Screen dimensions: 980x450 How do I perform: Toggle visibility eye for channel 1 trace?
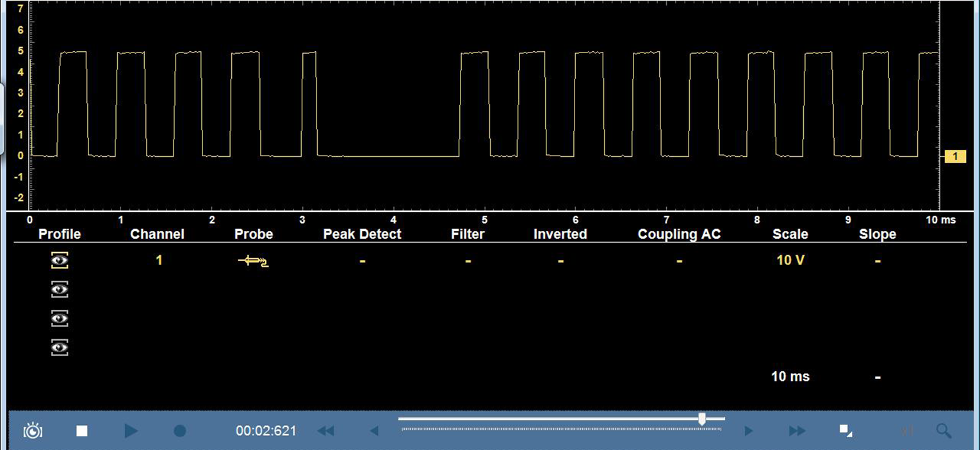coord(60,261)
